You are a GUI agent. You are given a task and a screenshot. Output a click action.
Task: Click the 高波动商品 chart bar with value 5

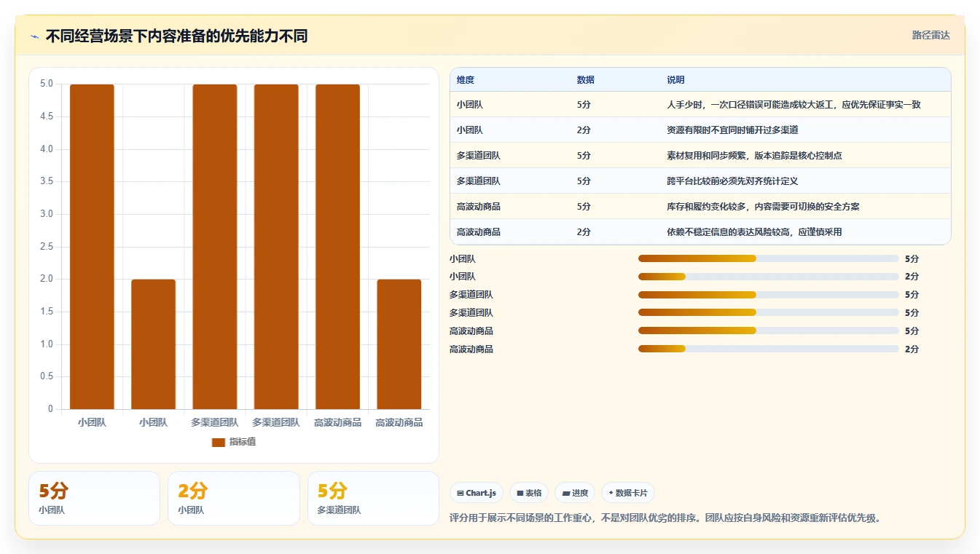[337, 247]
